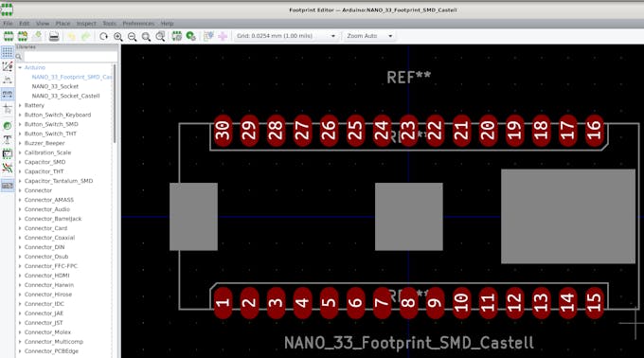Expand the Connector_Audio library

20,209
